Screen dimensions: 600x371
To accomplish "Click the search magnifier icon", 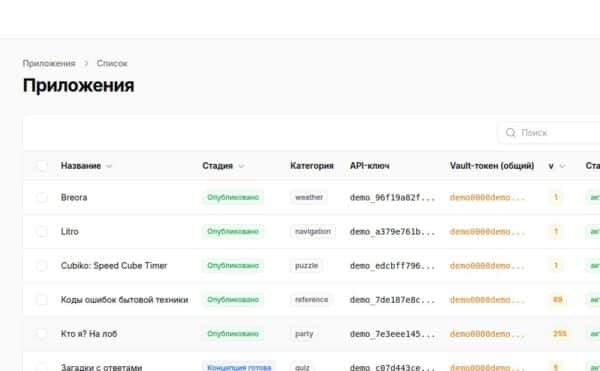I will click(x=510, y=133).
